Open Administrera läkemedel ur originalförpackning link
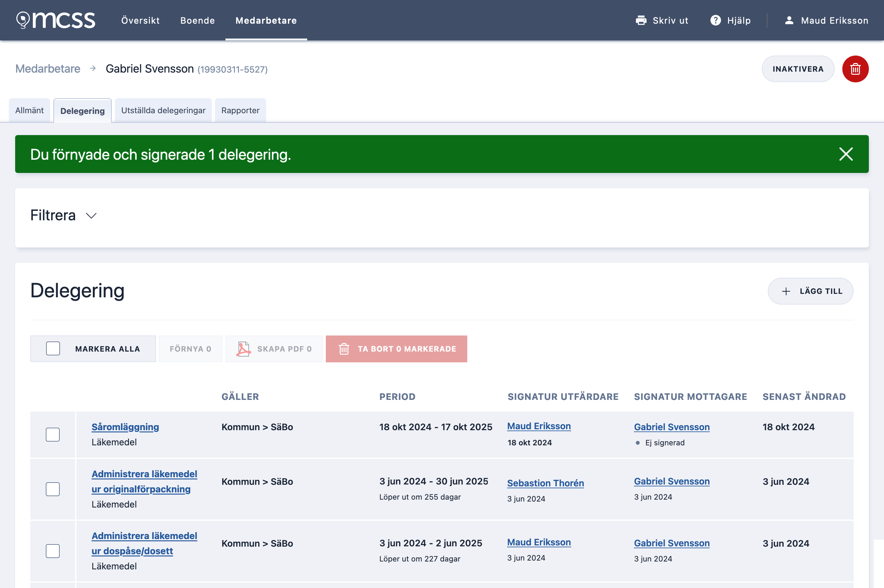Viewport: 884px width, 588px height. [x=144, y=482]
